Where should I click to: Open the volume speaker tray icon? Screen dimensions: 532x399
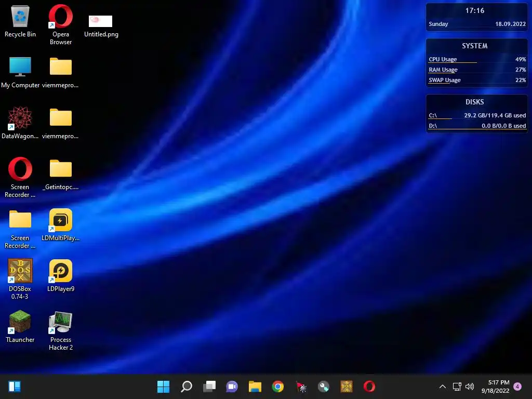(x=470, y=387)
